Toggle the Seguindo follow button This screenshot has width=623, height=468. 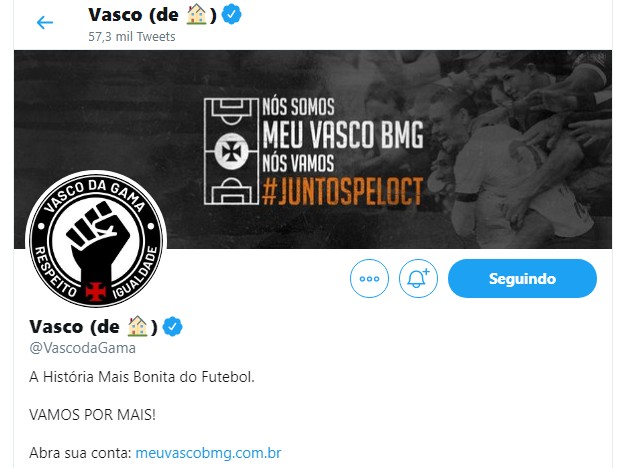522,278
